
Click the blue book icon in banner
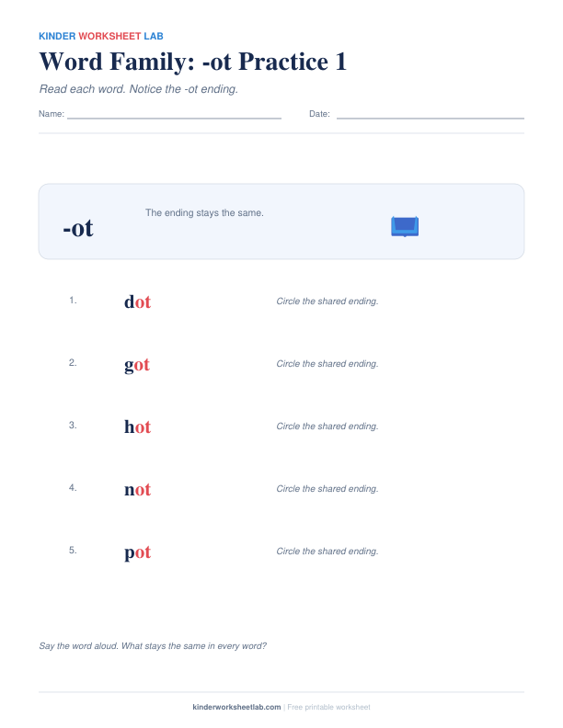(405, 226)
